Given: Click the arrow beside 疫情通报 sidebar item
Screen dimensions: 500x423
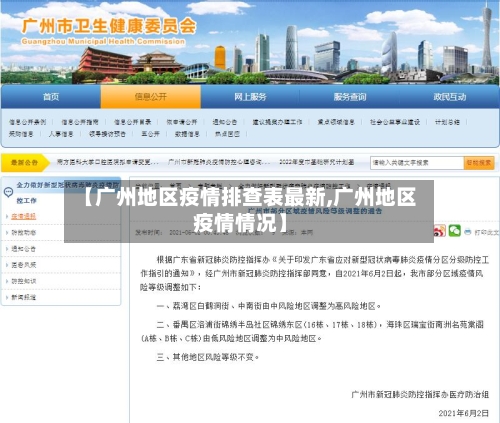Looking at the screenshot, I should click(7, 216).
